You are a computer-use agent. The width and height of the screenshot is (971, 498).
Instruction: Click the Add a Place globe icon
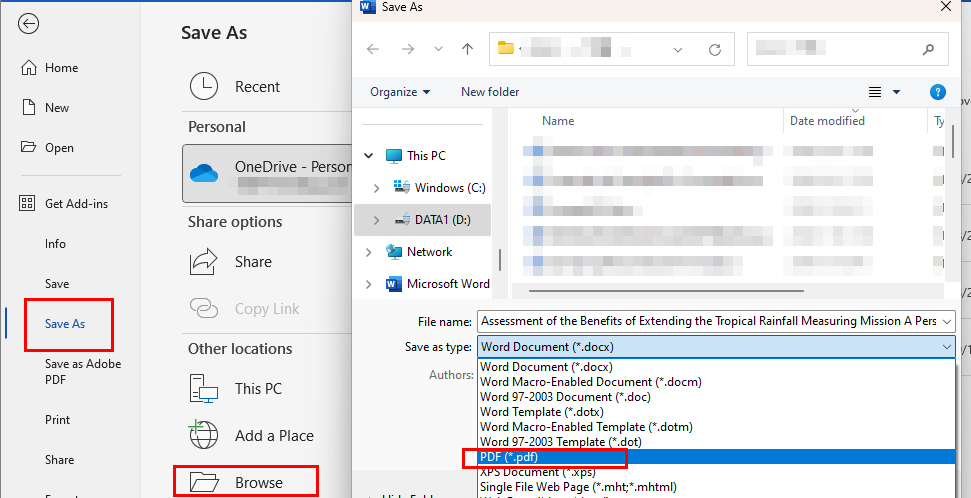point(204,435)
